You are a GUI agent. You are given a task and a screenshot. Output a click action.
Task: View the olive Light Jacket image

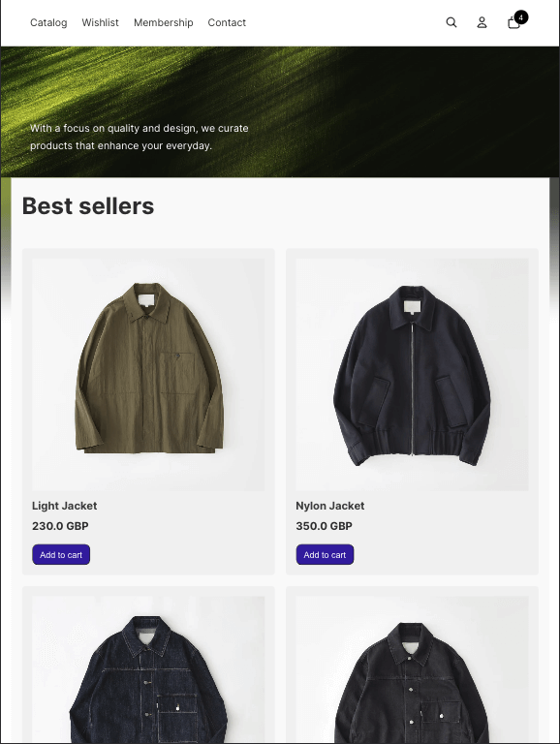148,374
